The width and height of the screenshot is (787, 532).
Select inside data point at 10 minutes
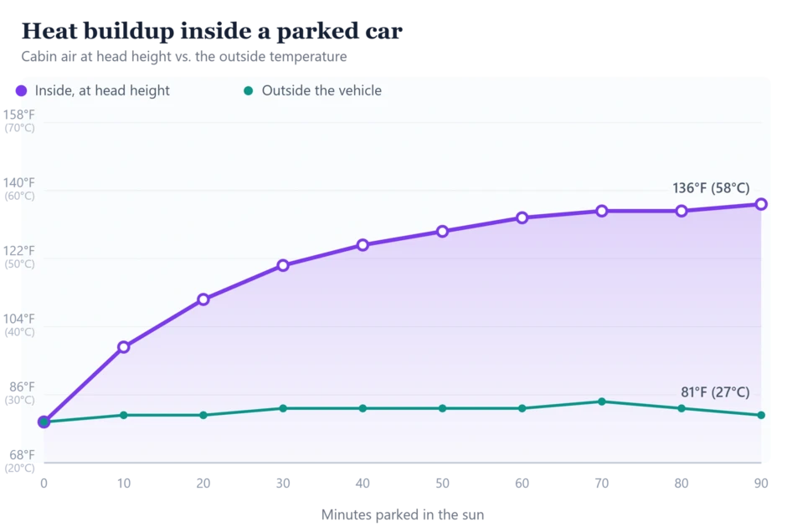coord(123,347)
